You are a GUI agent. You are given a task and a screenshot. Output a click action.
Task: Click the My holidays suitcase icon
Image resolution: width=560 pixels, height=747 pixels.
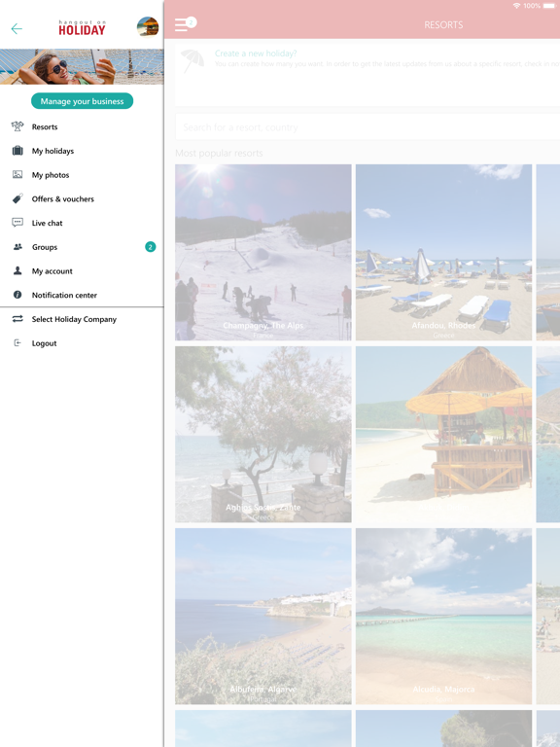pos(17,151)
